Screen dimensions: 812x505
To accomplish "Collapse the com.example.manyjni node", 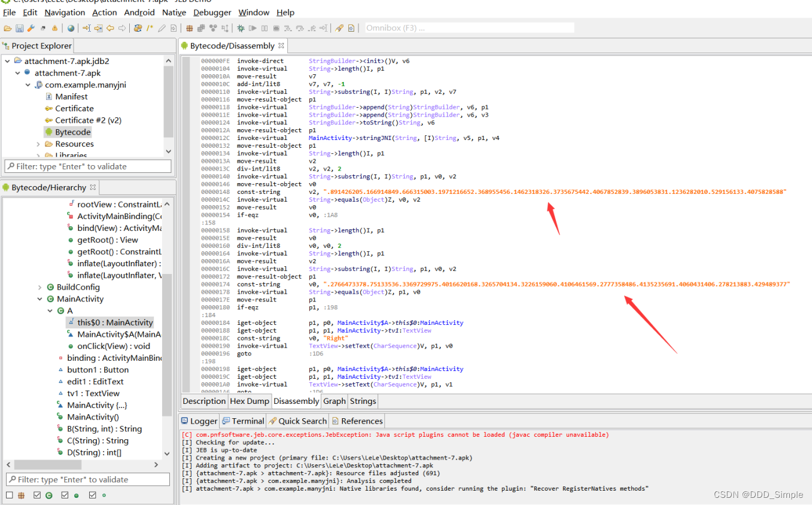I will tap(28, 85).
